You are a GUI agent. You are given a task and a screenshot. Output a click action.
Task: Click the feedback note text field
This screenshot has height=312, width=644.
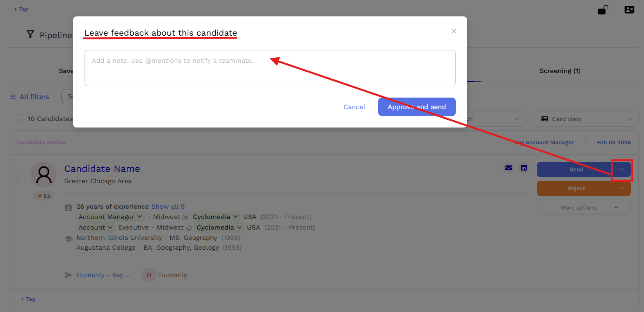(x=270, y=68)
